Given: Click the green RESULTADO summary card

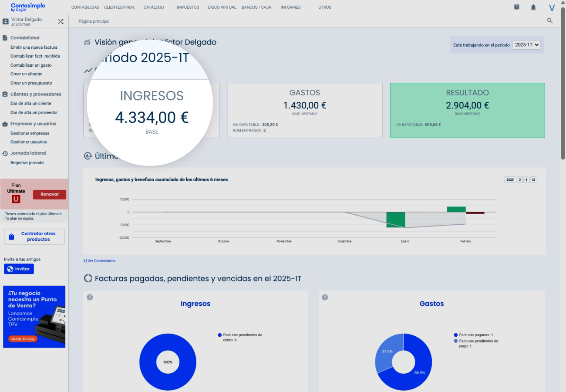Looking at the screenshot, I should (467, 111).
